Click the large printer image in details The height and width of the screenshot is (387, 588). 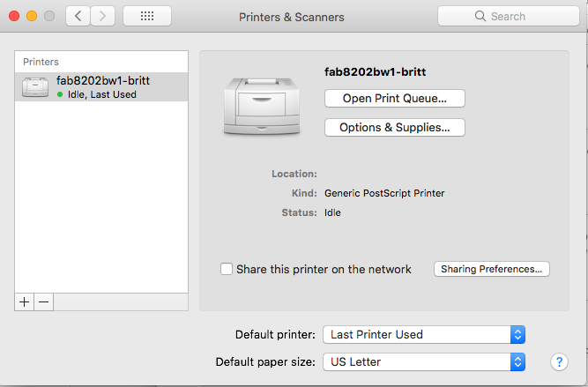262,106
